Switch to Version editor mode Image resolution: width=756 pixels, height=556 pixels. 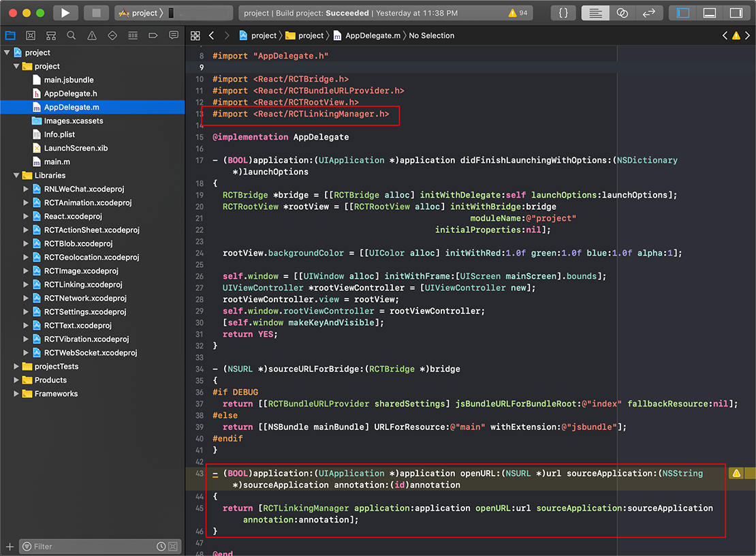(649, 13)
